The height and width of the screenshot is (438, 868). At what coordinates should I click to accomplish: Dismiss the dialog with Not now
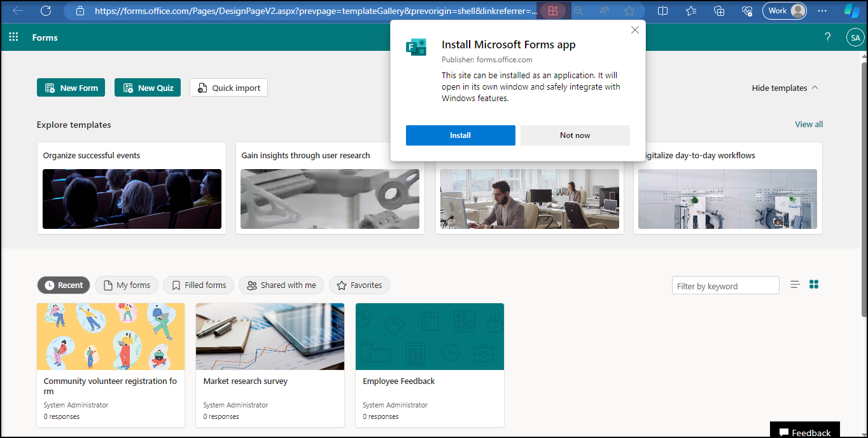pos(575,135)
